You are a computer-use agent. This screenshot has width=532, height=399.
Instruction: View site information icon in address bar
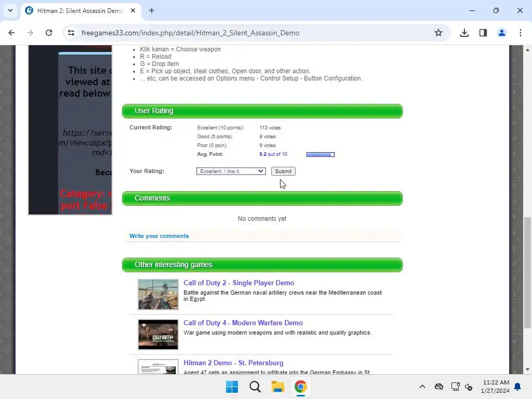[71, 33]
